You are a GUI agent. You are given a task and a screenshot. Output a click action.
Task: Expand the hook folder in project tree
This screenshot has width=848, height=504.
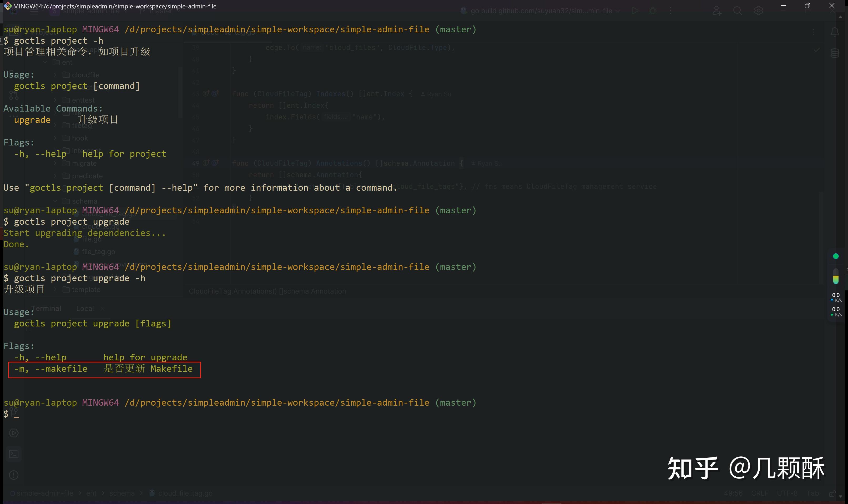(x=55, y=138)
